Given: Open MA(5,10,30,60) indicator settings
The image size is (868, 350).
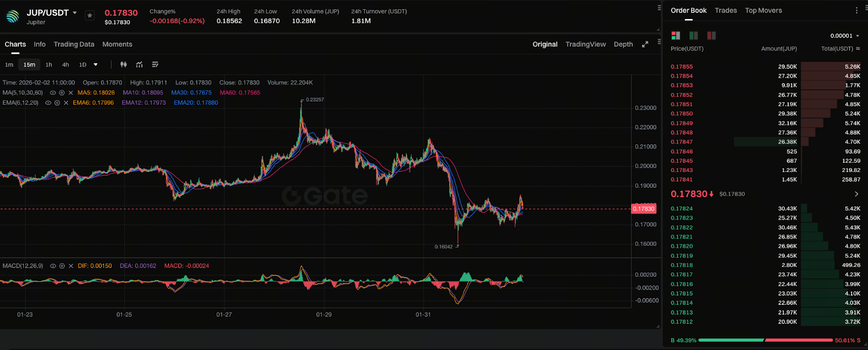Looking at the screenshot, I should point(62,93).
